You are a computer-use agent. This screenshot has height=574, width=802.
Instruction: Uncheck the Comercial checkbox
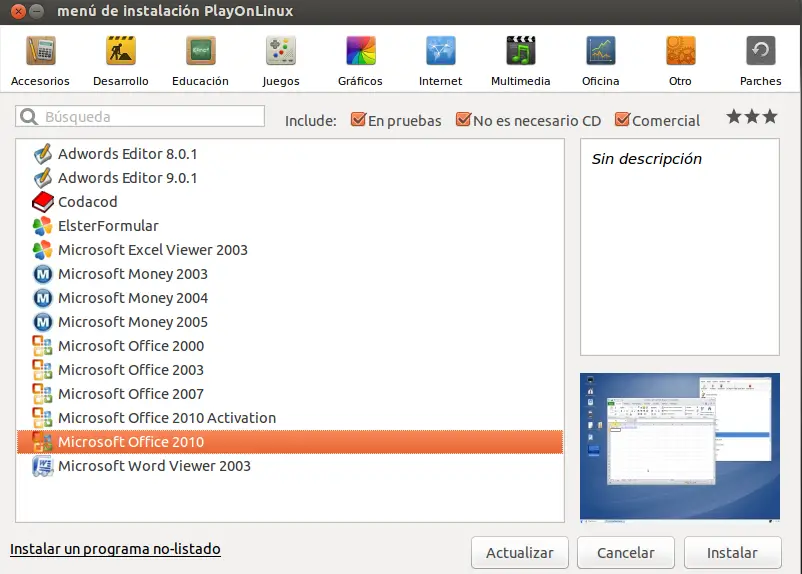(x=622, y=120)
